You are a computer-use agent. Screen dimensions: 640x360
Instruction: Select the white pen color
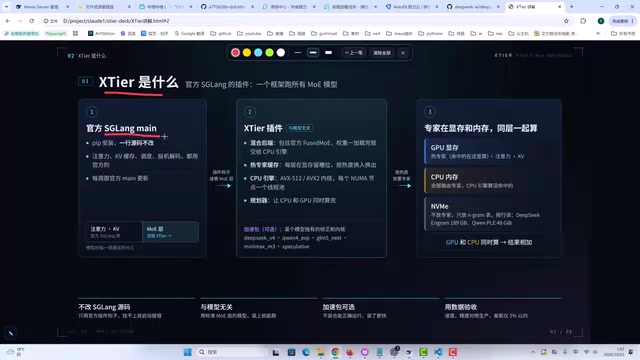click(x=281, y=53)
